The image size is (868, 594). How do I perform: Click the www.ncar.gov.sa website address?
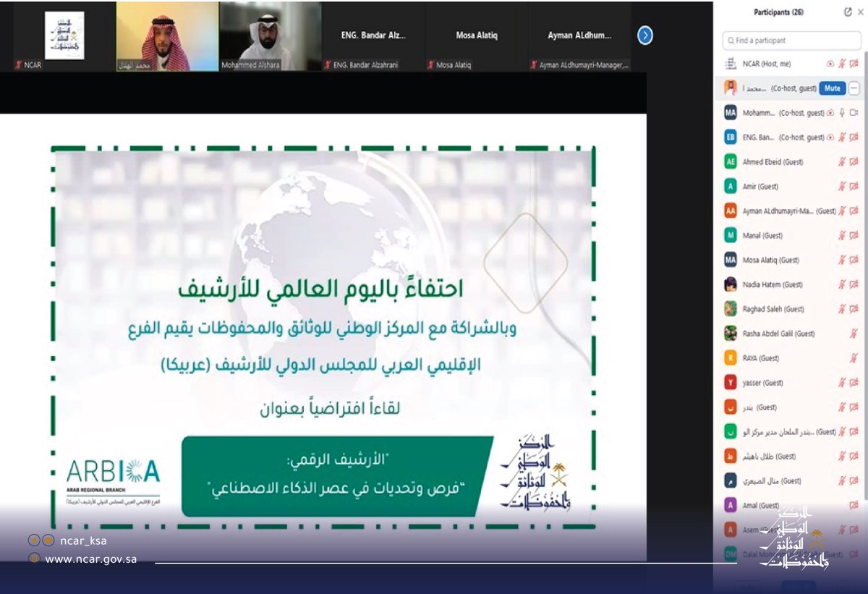91,559
